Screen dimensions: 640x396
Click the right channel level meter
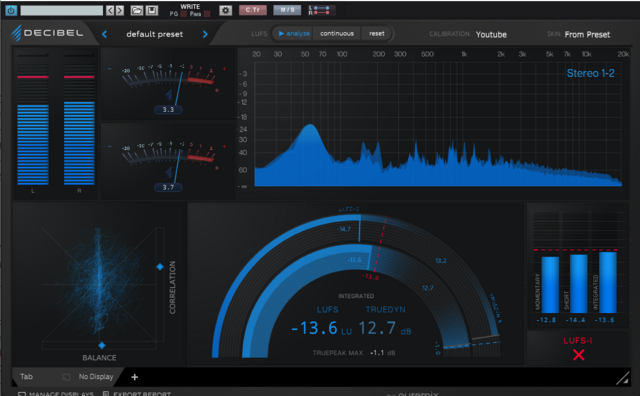[79, 119]
